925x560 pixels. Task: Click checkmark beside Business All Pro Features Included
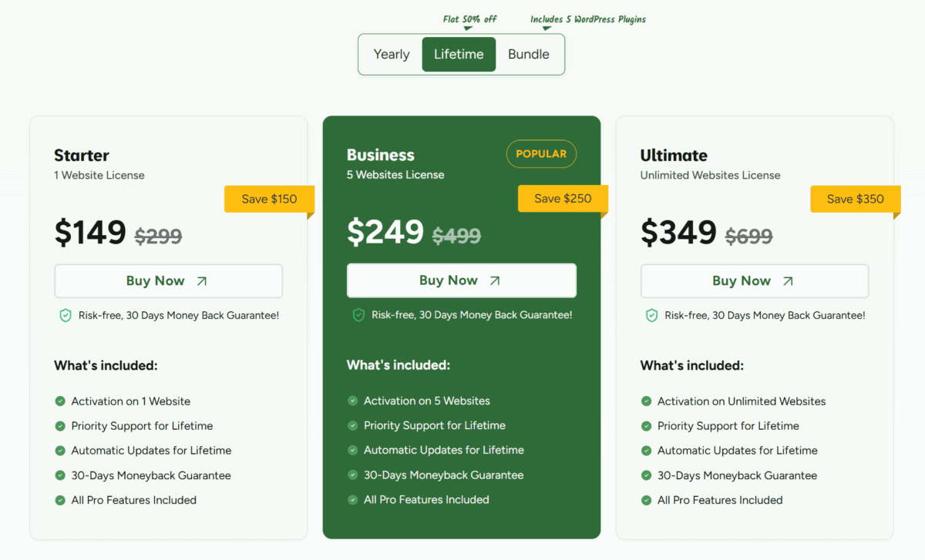coord(353,500)
